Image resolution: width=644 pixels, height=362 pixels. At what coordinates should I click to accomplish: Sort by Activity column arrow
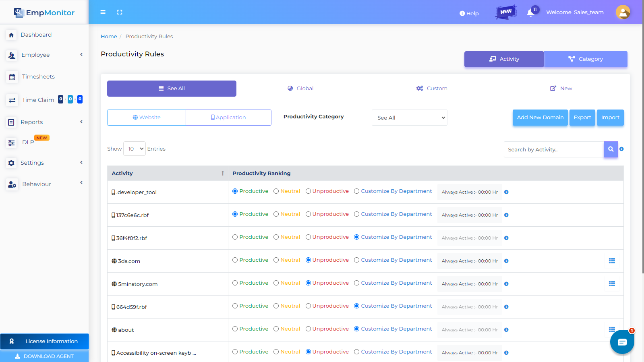(222, 173)
